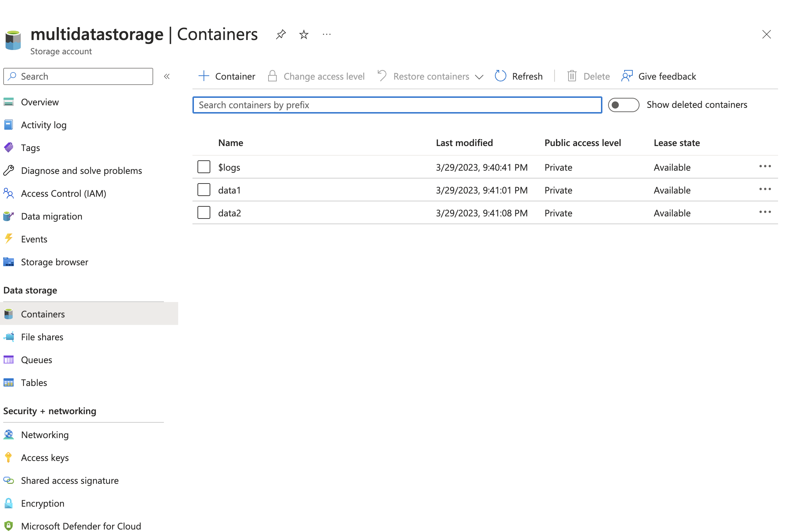Viewport: 792px width, 532px height.
Task: Mark the page as favorite with the star
Action: 304,35
